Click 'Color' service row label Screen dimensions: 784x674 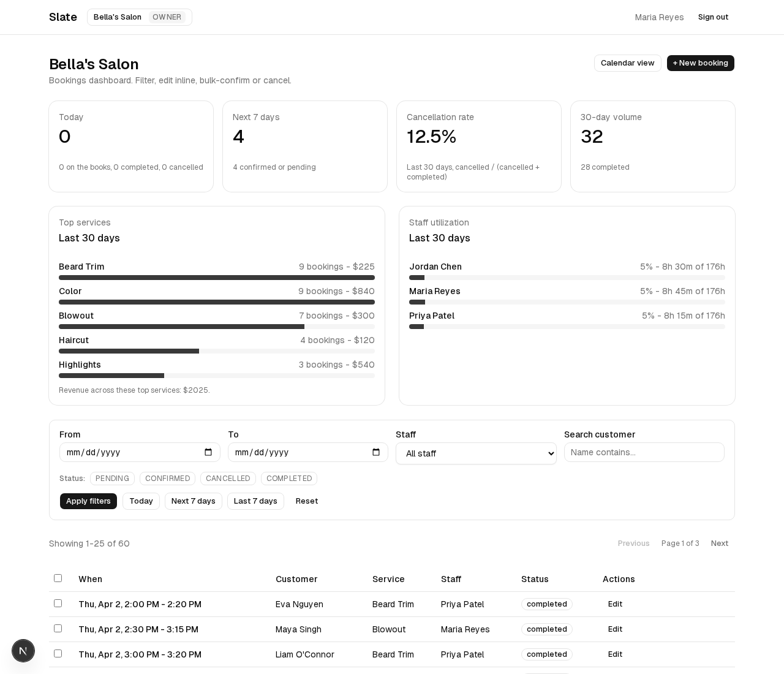[x=70, y=291]
